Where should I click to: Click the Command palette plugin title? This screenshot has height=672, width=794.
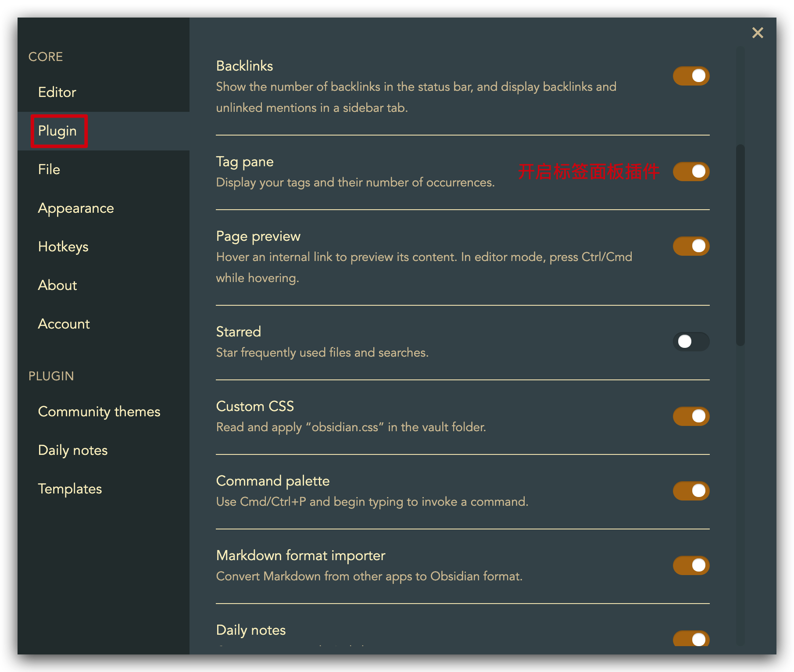273,481
